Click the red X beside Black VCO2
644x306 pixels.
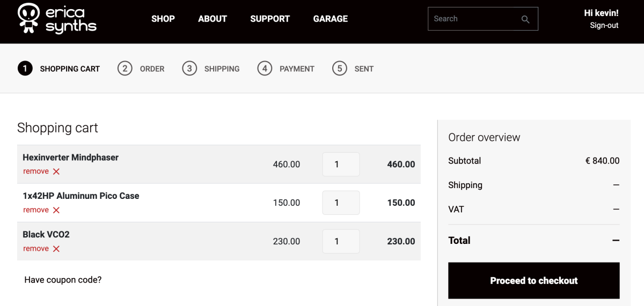(x=56, y=249)
